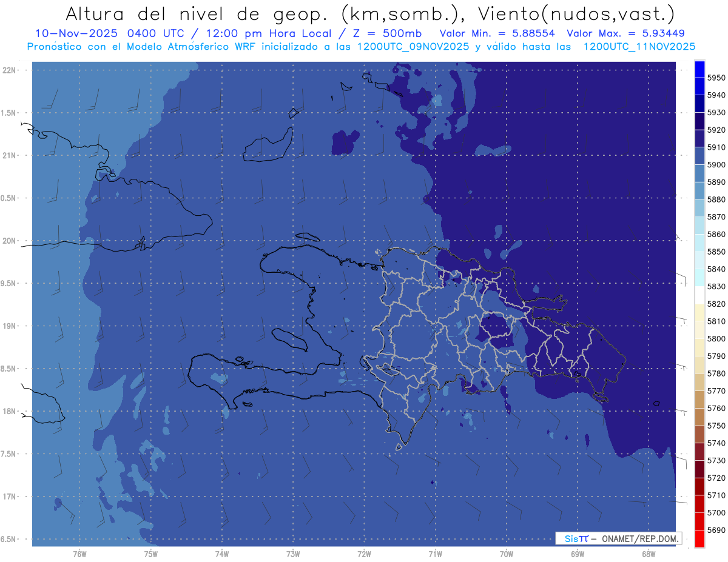Click the '21N' latitude label
The image size is (728, 562).
[9, 155]
